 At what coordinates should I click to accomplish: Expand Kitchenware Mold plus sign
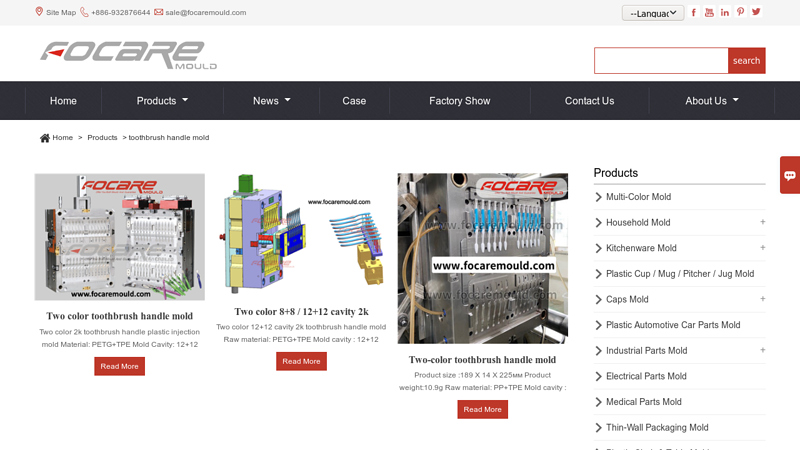click(762, 247)
